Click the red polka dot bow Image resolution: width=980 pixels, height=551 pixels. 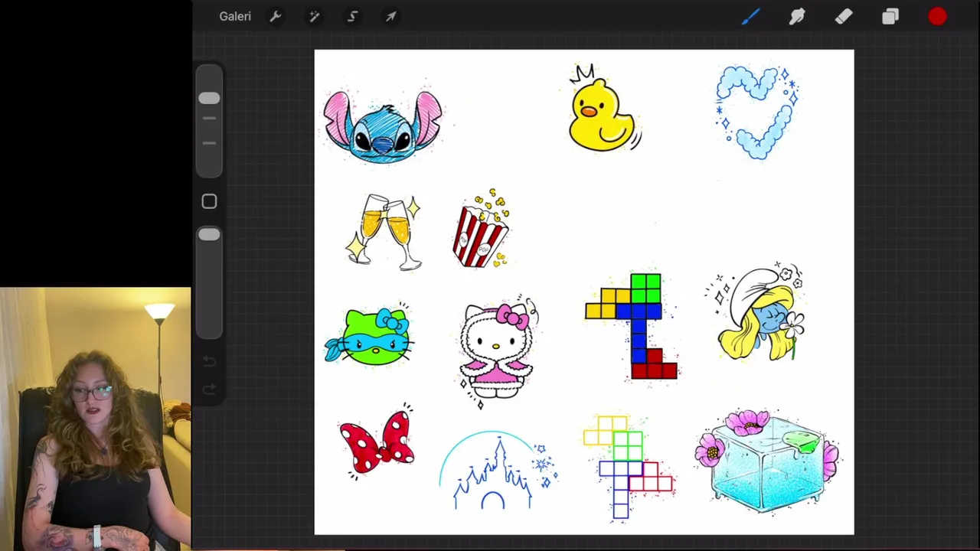click(x=377, y=442)
